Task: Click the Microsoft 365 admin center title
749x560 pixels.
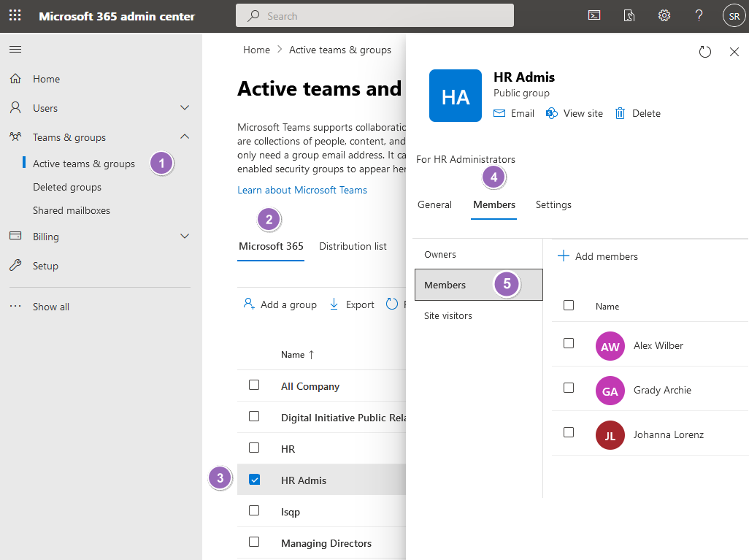Action: (117, 16)
